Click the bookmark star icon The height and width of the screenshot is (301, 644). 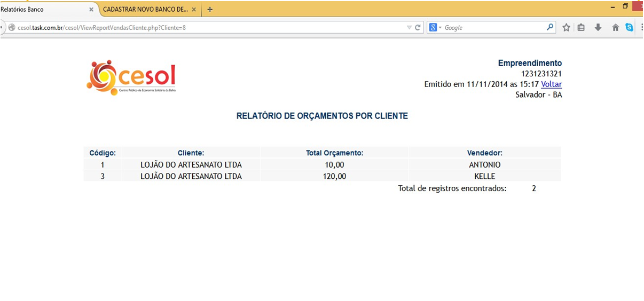coord(566,28)
